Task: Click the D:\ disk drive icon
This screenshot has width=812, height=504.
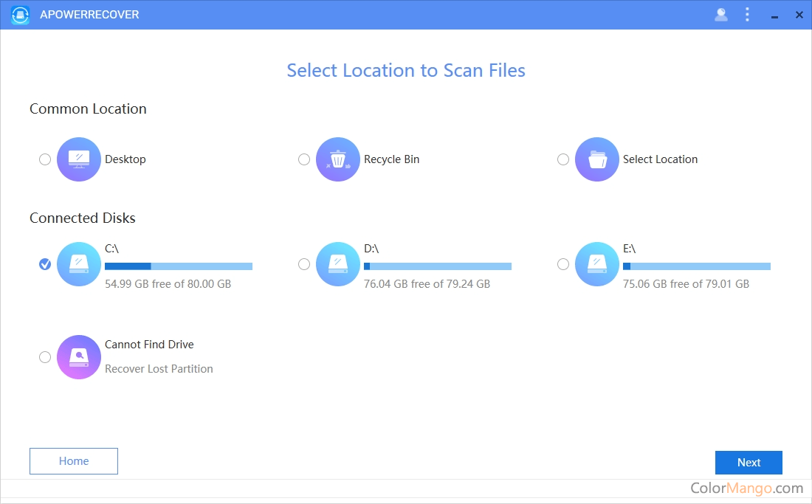Action: point(337,264)
